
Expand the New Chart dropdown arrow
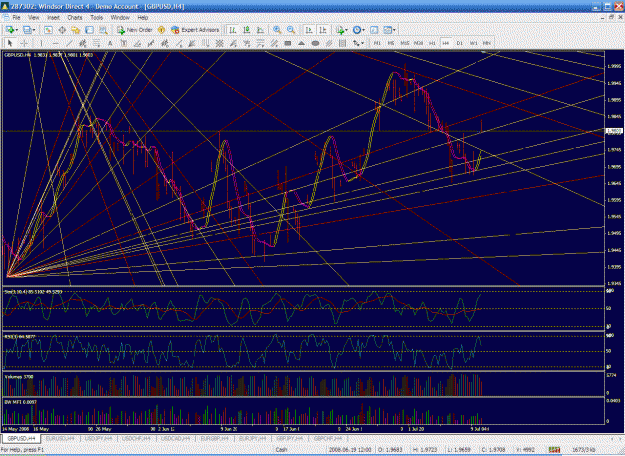click(x=17, y=30)
